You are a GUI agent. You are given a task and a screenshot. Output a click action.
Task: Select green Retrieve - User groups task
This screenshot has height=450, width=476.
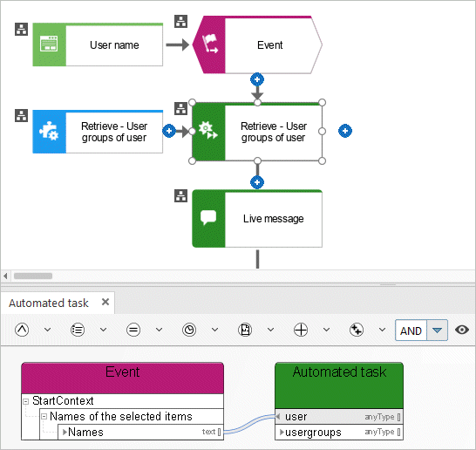[257, 132]
